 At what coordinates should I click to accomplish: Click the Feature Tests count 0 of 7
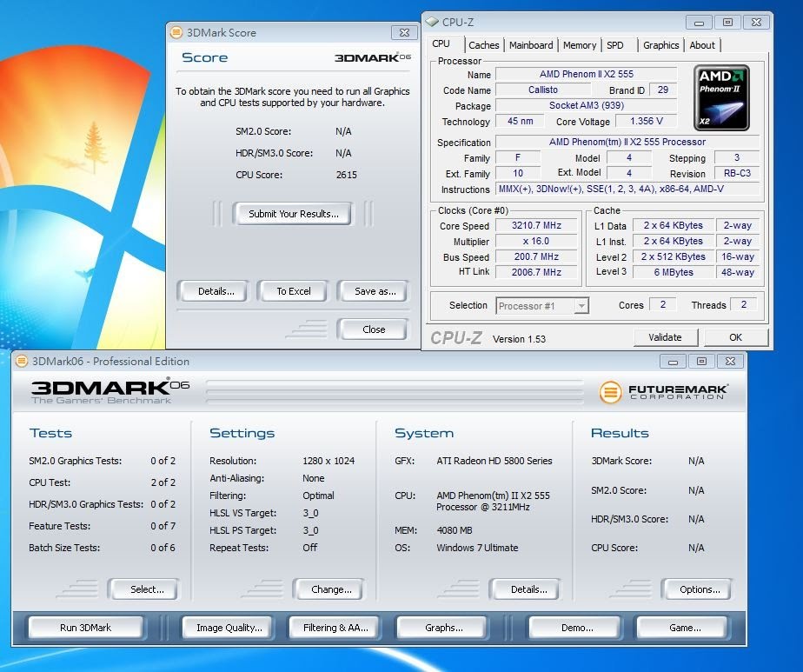[x=163, y=526]
